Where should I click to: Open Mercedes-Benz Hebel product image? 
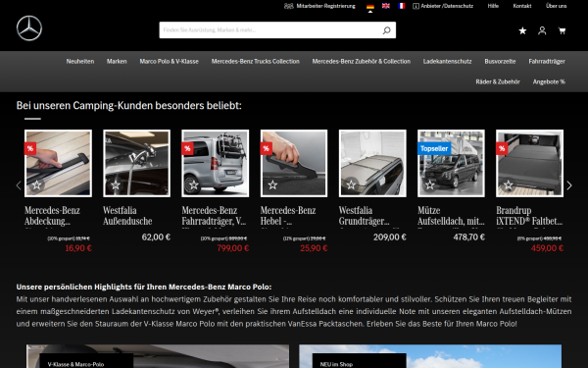(294, 163)
